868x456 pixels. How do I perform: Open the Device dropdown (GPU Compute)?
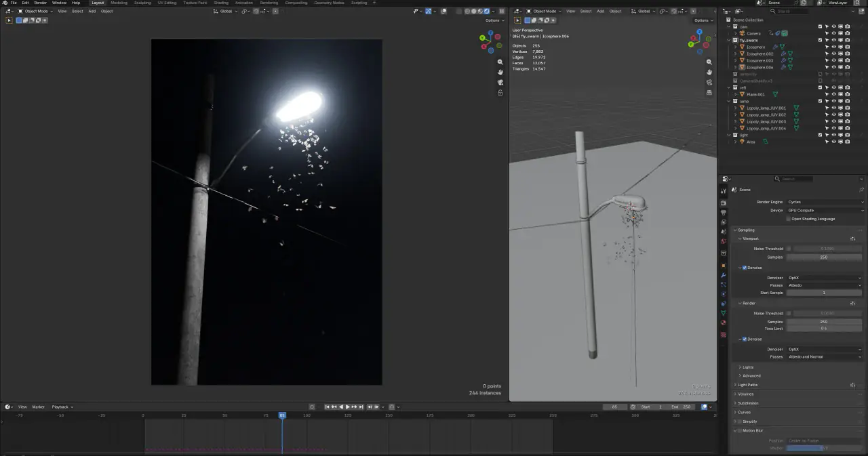coord(825,210)
